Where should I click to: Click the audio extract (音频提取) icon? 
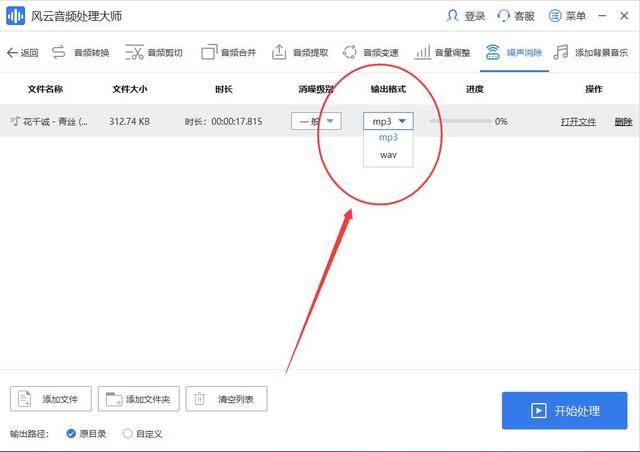click(279, 52)
